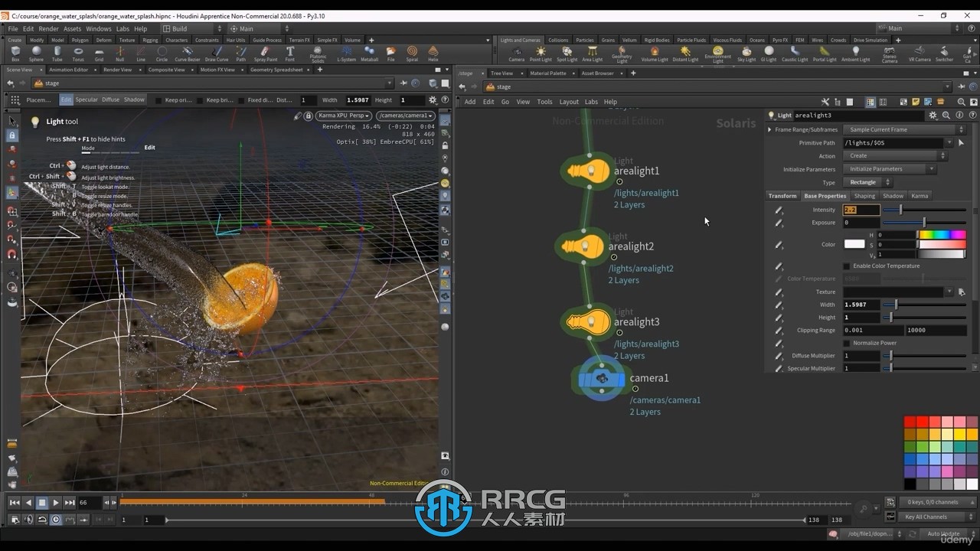Open Texture field dropdown arrow
Screen dimensions: 980x551
(950, 292)
